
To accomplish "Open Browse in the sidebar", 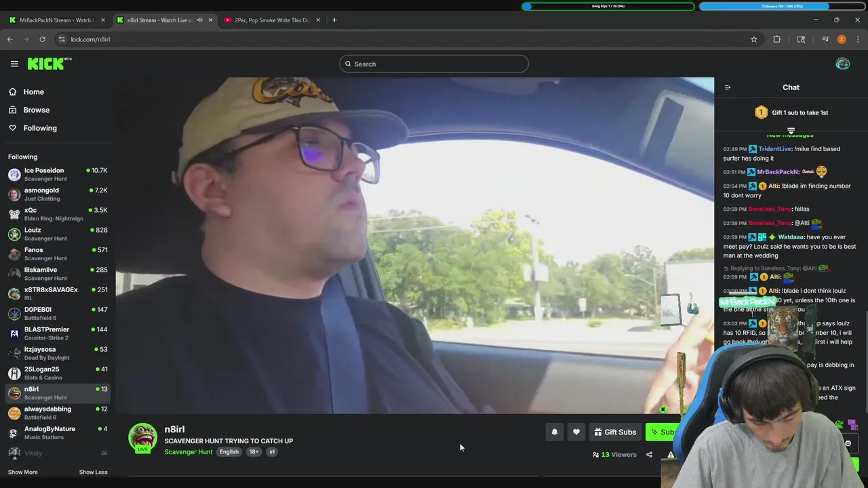I will (x=37, y=110).
